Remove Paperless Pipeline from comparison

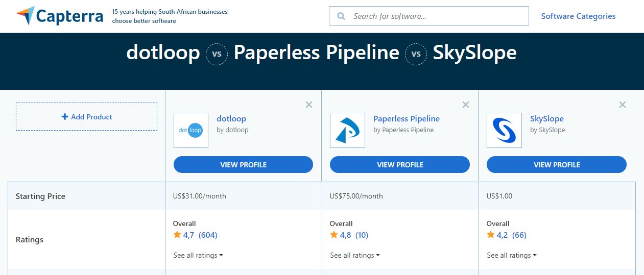[466, 105]
